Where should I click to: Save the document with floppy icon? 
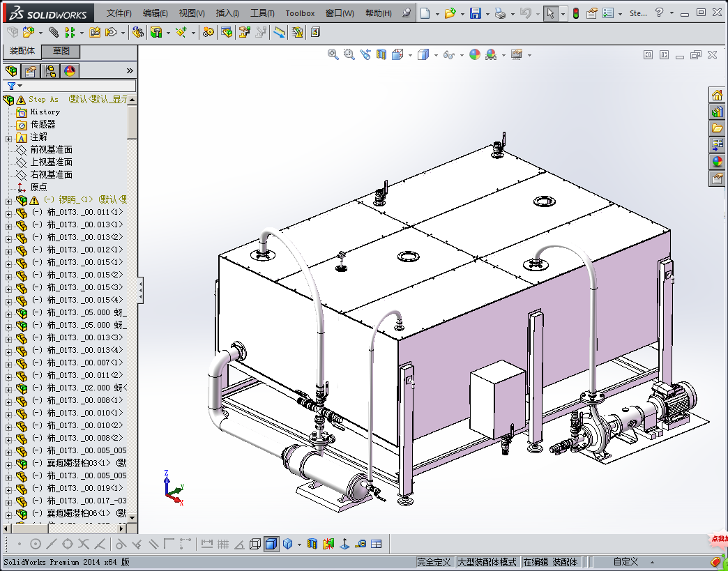[x=475, y=13]
